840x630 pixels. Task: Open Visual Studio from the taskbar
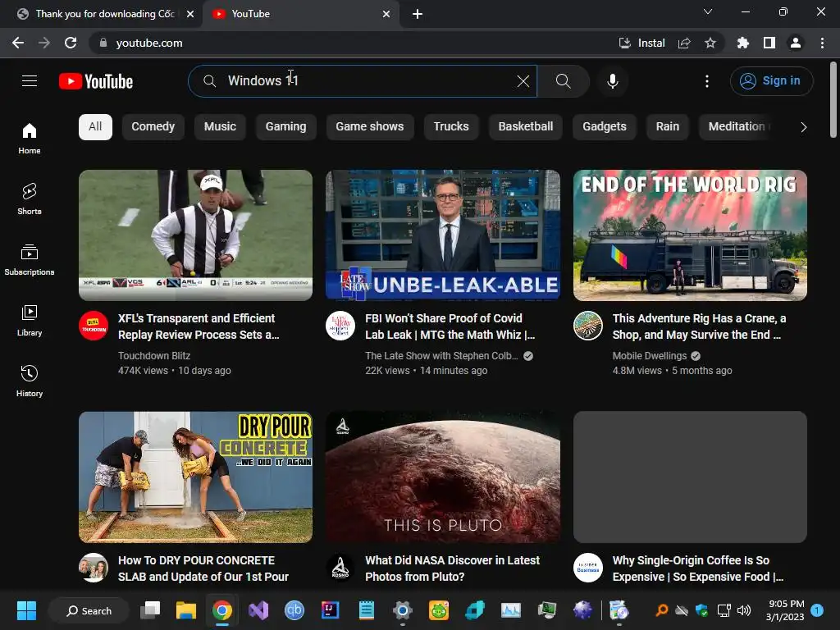[x=258, y=610]
